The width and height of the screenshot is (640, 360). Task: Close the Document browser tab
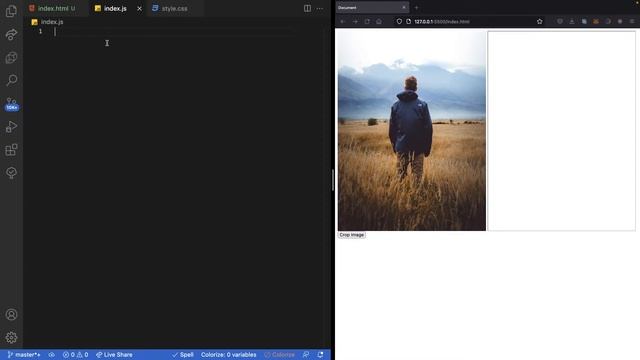pos(404,7)
